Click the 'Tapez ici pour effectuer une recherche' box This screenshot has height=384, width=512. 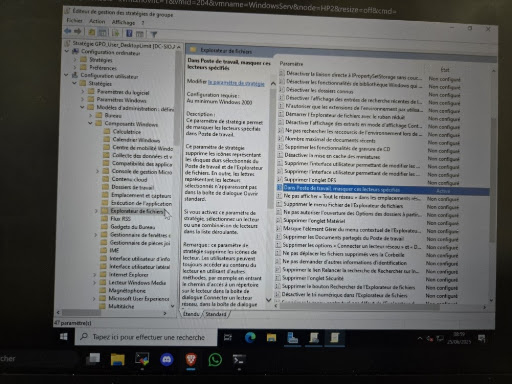coord(146,337)
